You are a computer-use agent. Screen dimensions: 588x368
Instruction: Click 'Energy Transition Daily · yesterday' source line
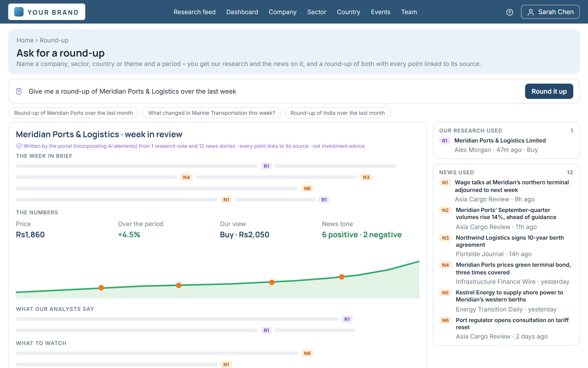pos(506,309)
